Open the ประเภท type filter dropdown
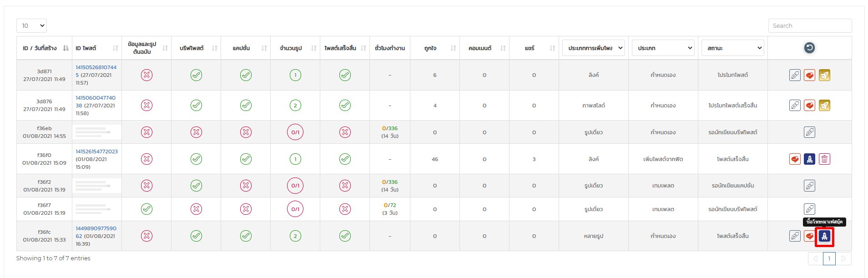 point(663,48)
